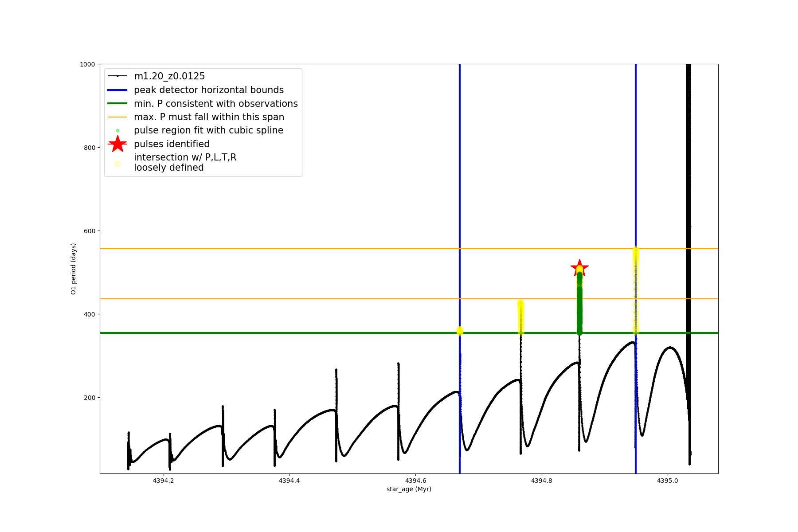
Task: Click the yellow dot on the left blue line
Action: coord(460,331)
